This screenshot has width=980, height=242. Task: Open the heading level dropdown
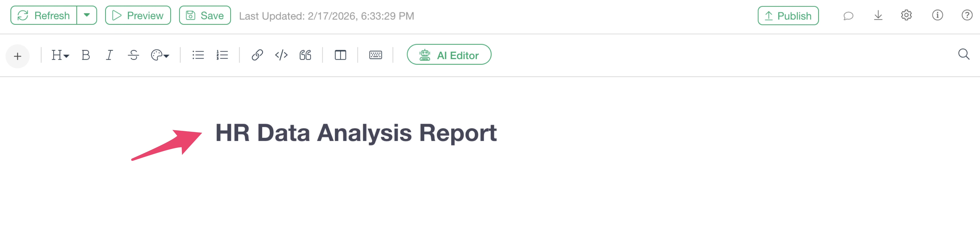pos(60,55)
